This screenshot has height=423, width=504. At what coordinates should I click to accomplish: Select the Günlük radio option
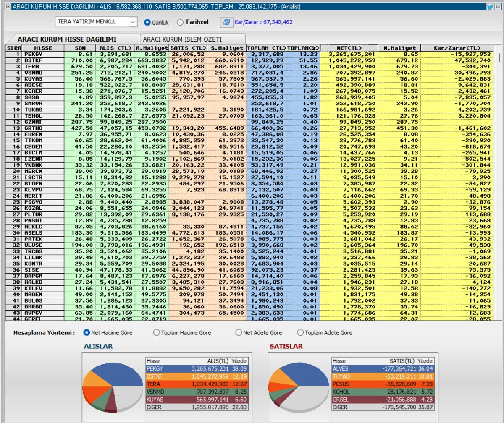pos(156,22)
